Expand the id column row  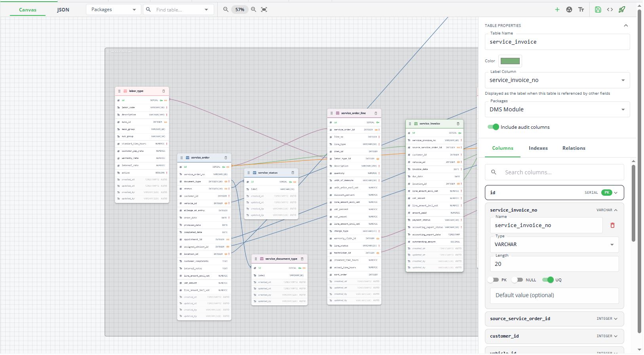(x=554, y=193)
